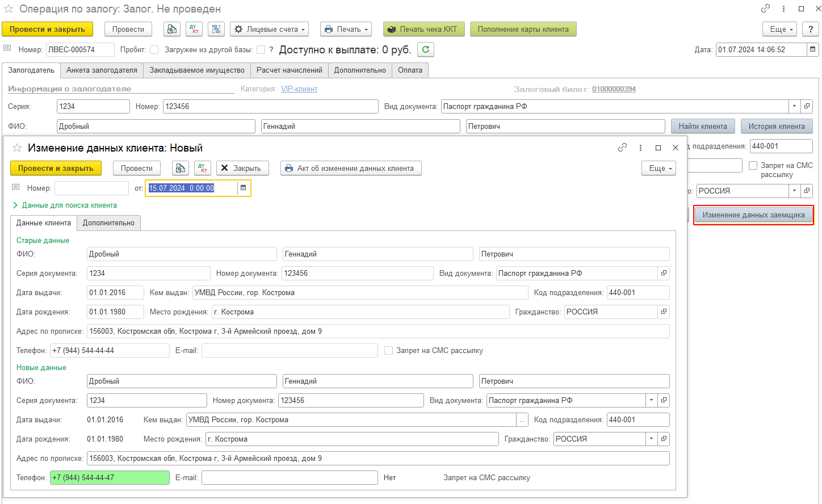Open kebab menu in client change dialog

click(640, 148)
